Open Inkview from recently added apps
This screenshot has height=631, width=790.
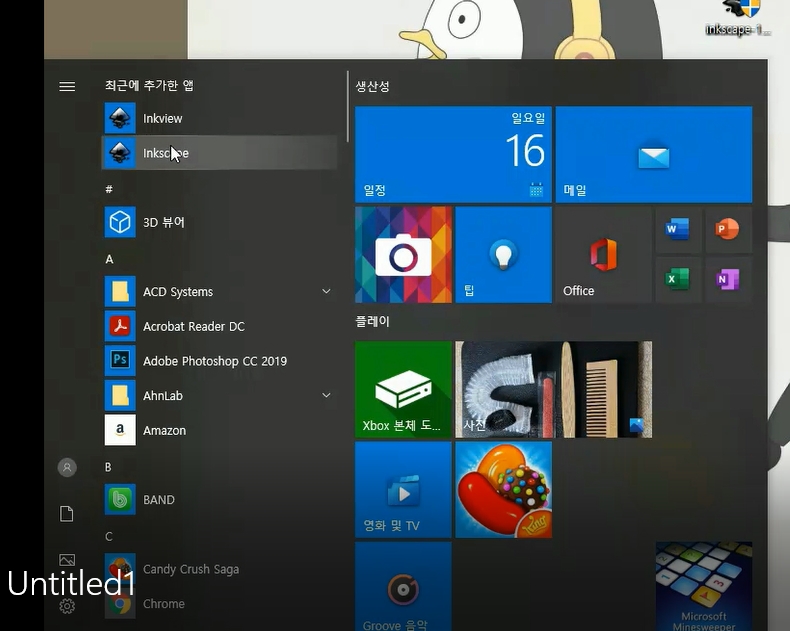(220, 118)
